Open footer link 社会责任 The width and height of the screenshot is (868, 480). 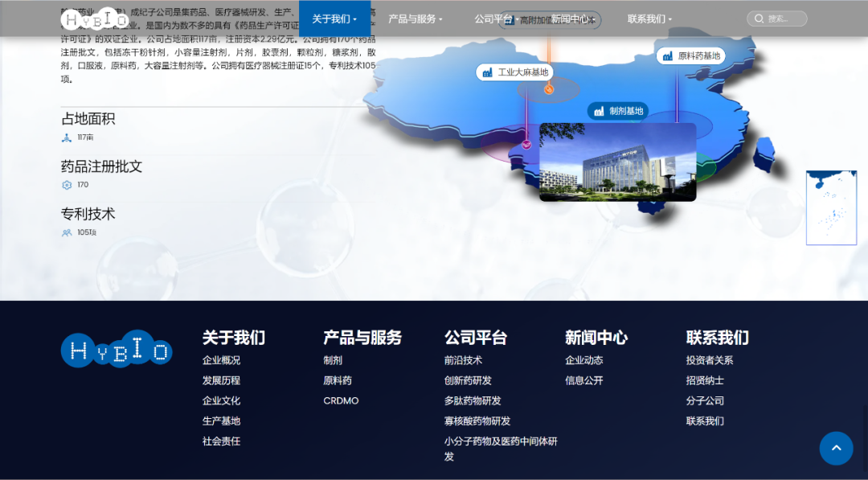222,441
